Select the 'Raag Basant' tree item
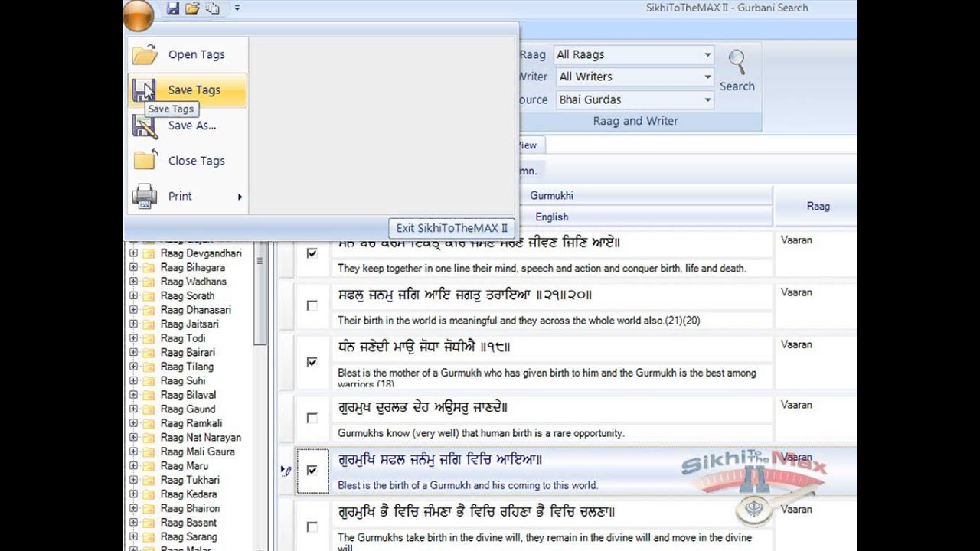 tap(188, 523)
